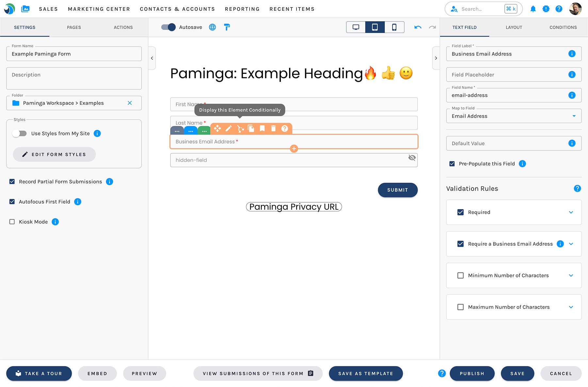Open the help icon in top navigation

pyautogui.click(x=559, y=9)
